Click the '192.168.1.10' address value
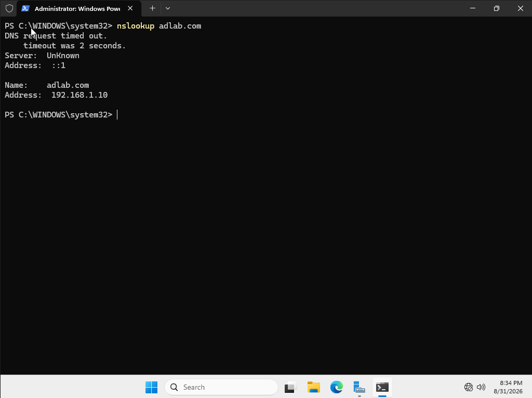This screenshot has width=532, height=398. click(x=79, y=95)
